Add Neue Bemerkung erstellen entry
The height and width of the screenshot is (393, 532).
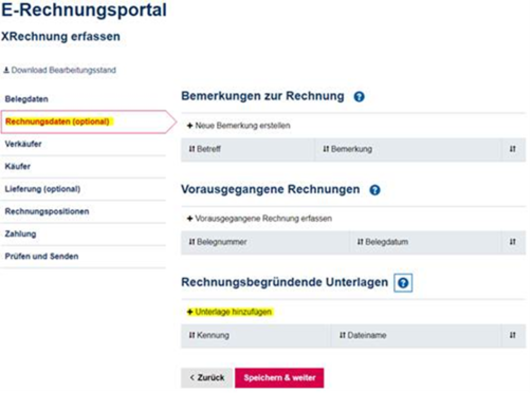pyautogui.click(x=238, y=126)
